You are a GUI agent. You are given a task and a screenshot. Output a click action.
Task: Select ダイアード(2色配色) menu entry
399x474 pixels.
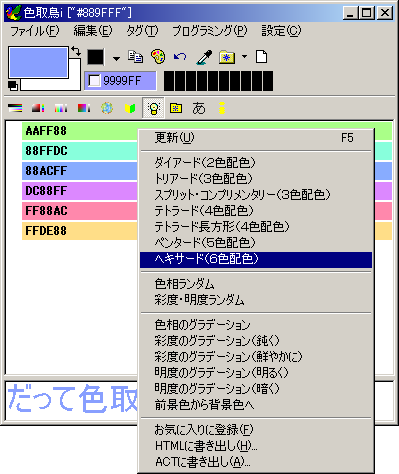pyautogui.click(x=256, y=163)
